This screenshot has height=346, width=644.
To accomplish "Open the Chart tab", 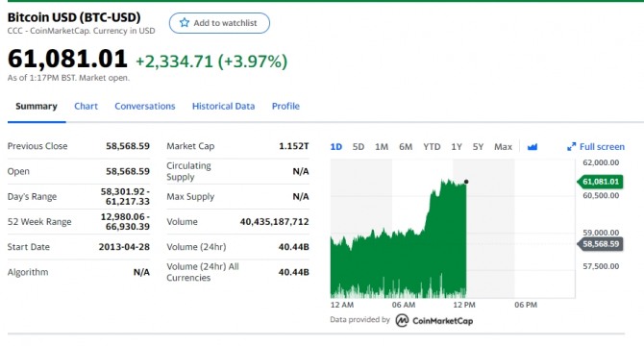I will coord(86,106).
